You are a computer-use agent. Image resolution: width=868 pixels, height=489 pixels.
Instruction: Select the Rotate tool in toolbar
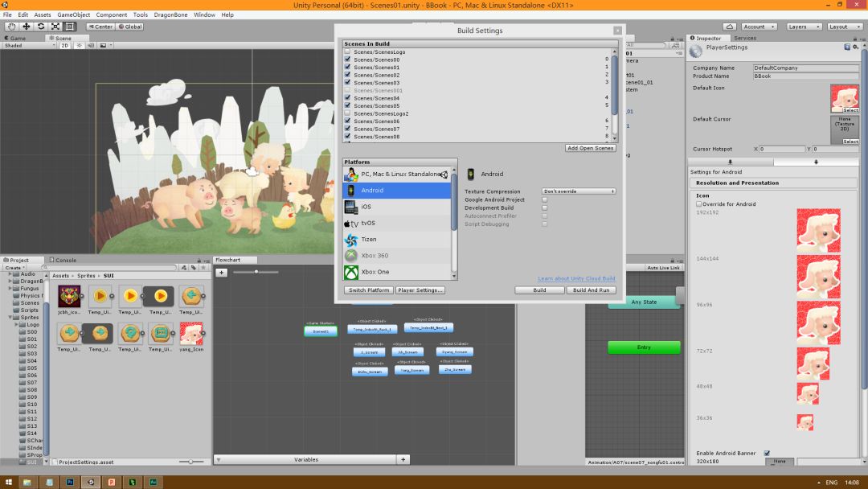(40, 27)
